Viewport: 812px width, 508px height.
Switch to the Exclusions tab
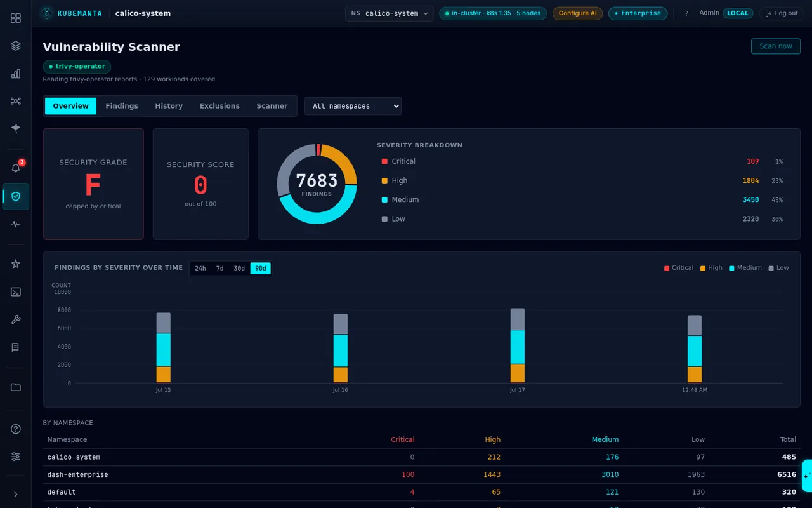tap(219, 106)
